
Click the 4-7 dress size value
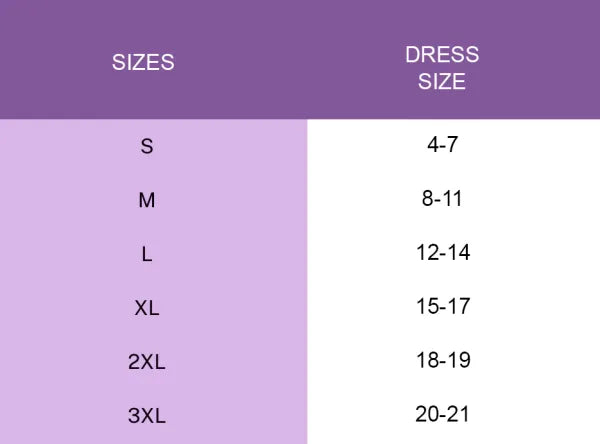point(442,145)
